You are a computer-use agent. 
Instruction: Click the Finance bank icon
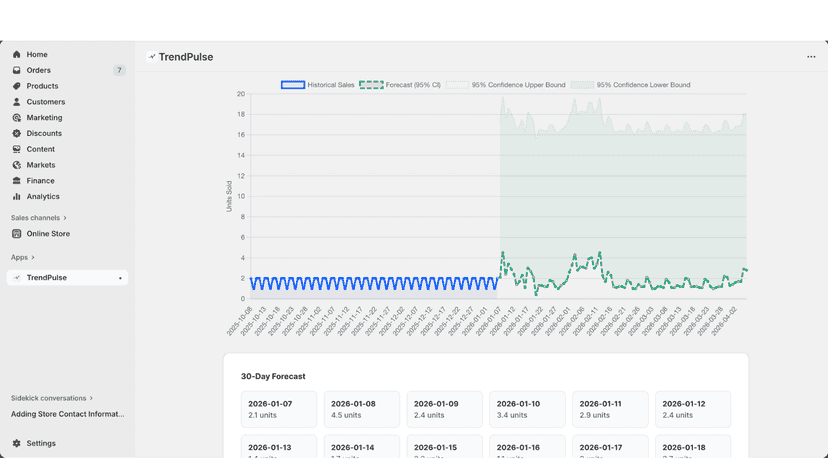[16, 181]
